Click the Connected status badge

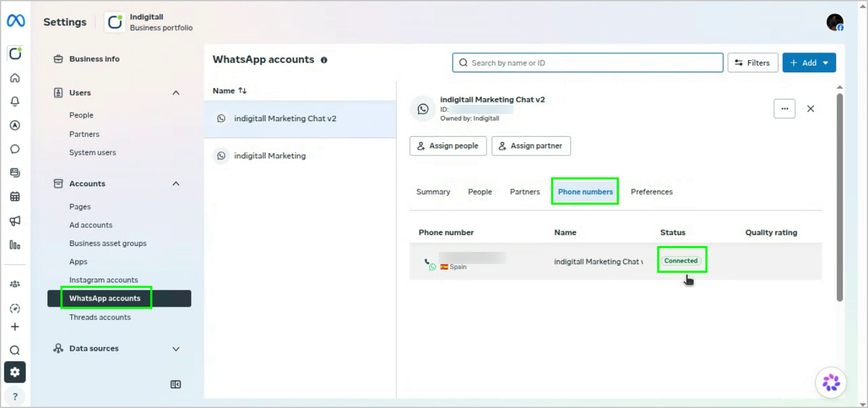681,261
